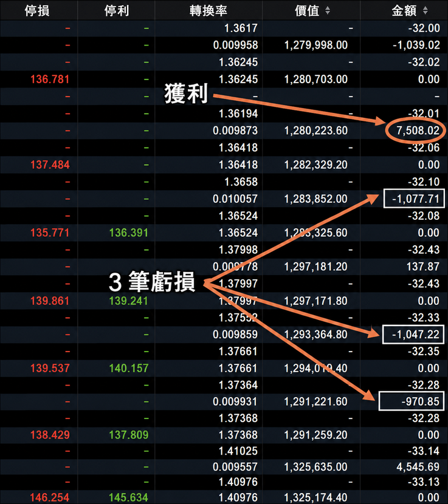Select amount cell -32.10

424,182
